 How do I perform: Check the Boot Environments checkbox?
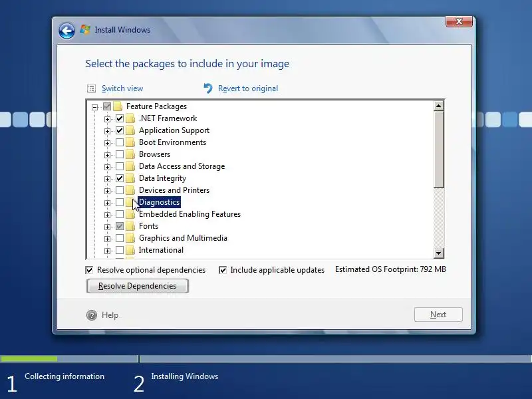(120, 142)
